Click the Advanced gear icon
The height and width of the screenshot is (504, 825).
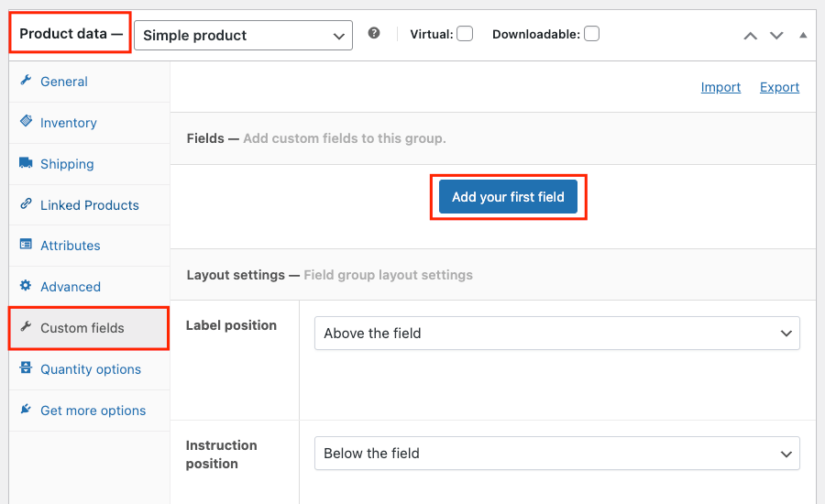tap(26, 286)
